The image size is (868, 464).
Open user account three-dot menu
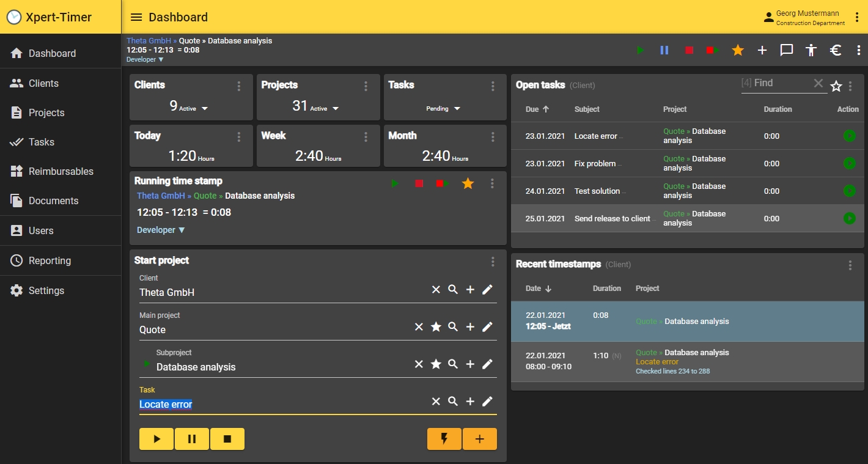[857, 17]
